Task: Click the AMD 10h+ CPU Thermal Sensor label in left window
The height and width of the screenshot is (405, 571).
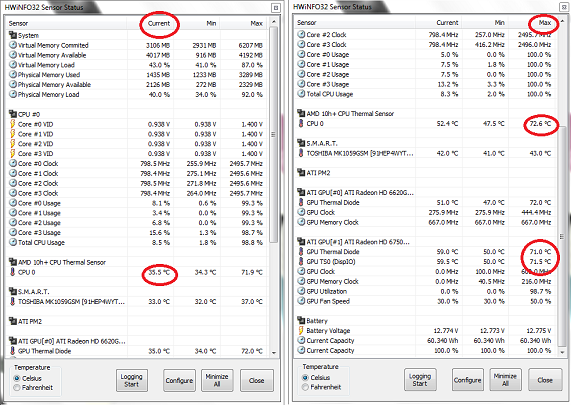Action: (62, 262)
